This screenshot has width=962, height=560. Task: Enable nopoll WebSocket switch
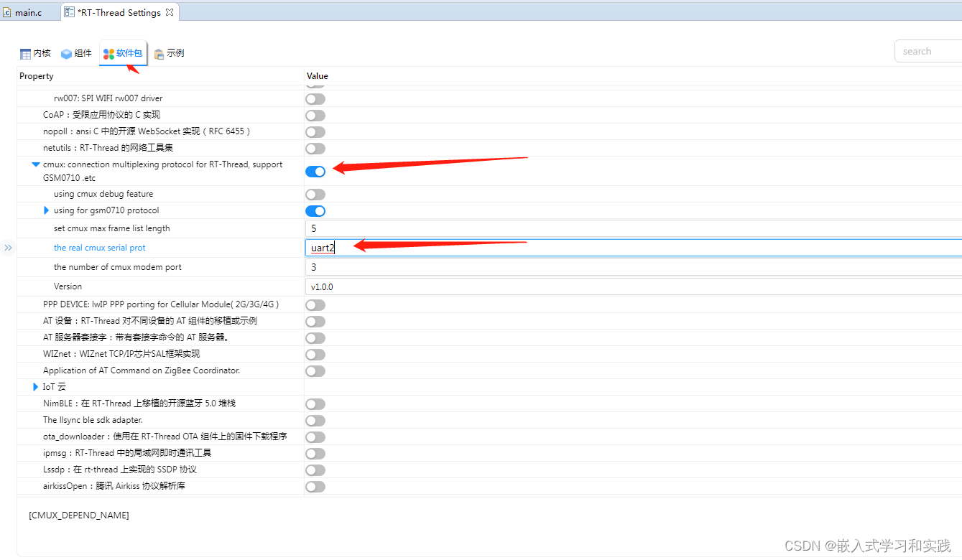click(315, 132)
